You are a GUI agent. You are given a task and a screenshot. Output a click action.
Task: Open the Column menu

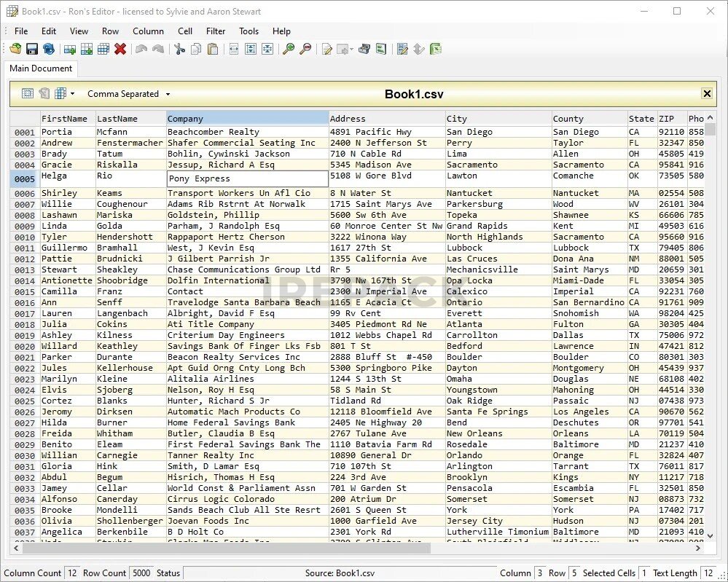pyautogui.click(x=148, y=31)
